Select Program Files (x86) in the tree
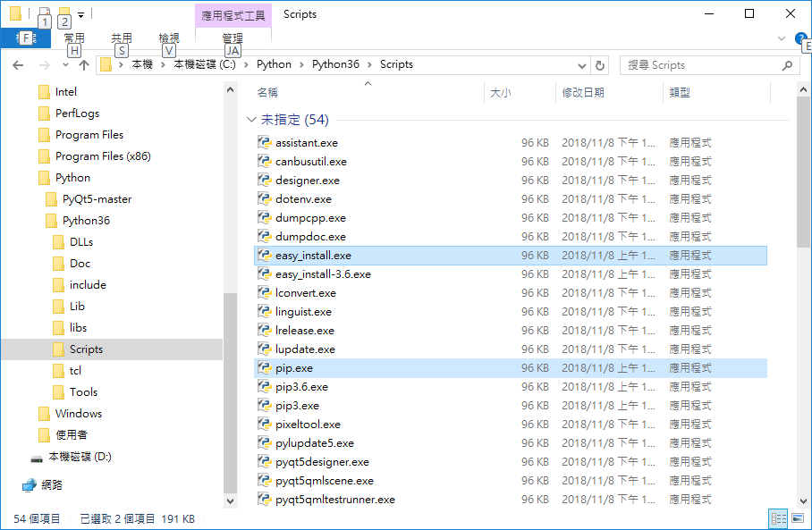 (103, 156)
